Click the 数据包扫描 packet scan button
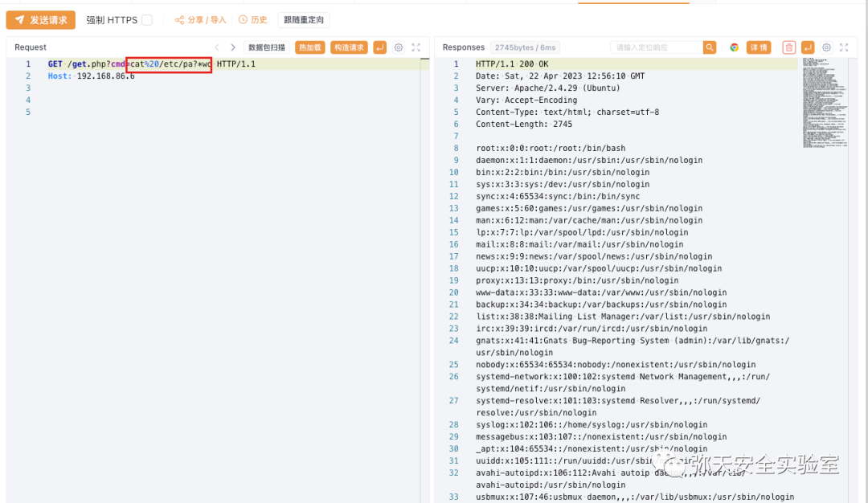 pyautogui.click(x=266, y=47)
